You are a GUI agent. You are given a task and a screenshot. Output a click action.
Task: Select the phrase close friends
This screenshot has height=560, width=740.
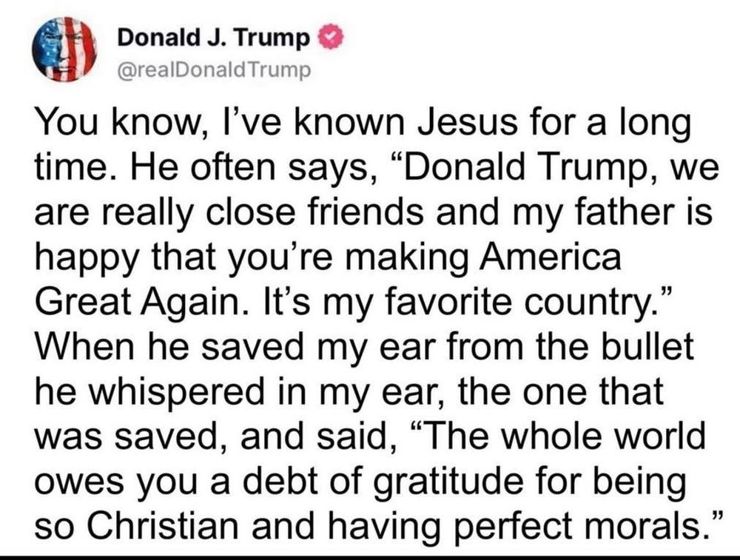pyautogui.click(x=313, y=212)
